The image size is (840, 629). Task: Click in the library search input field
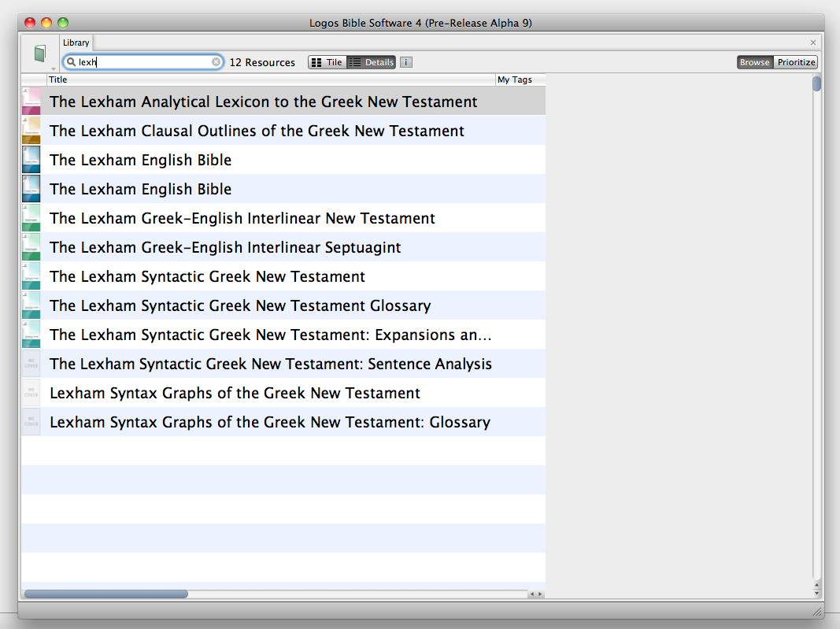point(142,62)
